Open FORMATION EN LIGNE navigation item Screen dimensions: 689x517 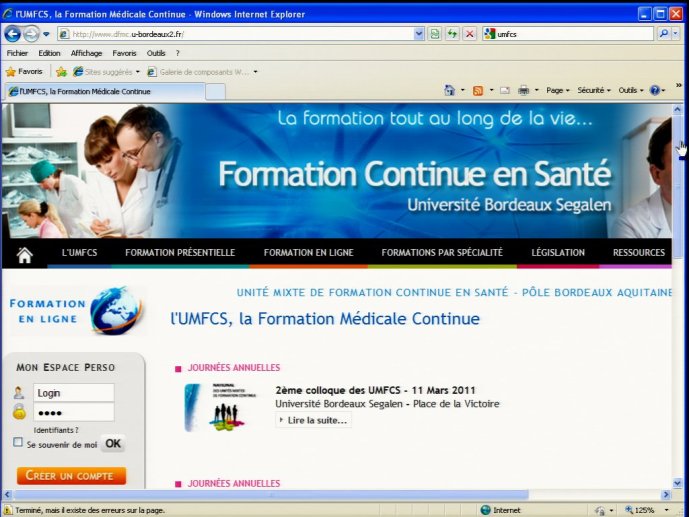[308, 253]
